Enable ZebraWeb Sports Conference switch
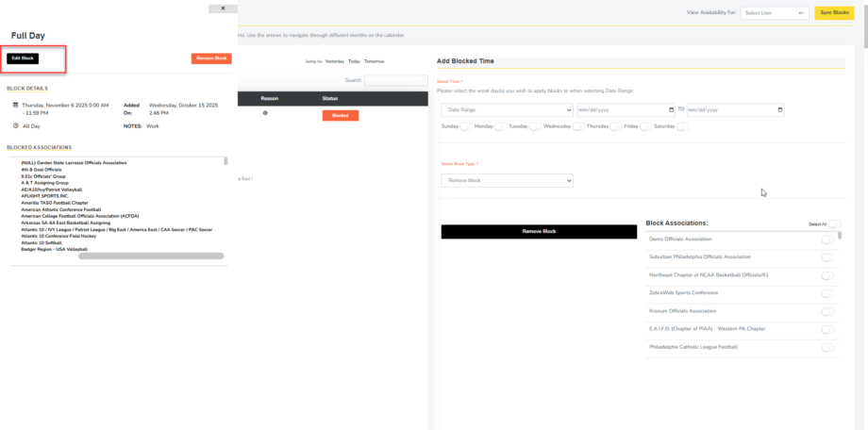The width and height of the screenshot is (868, 430). coord(827,293)
